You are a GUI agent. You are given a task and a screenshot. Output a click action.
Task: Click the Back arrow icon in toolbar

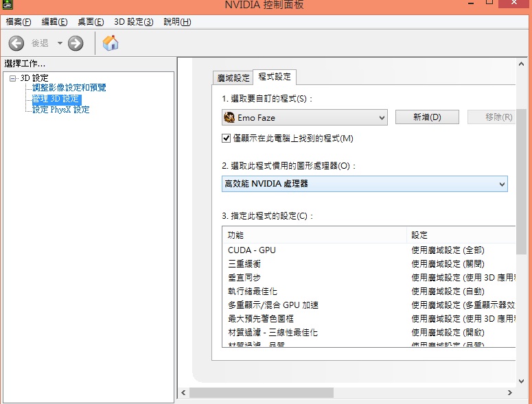click(x=16, y=43)
